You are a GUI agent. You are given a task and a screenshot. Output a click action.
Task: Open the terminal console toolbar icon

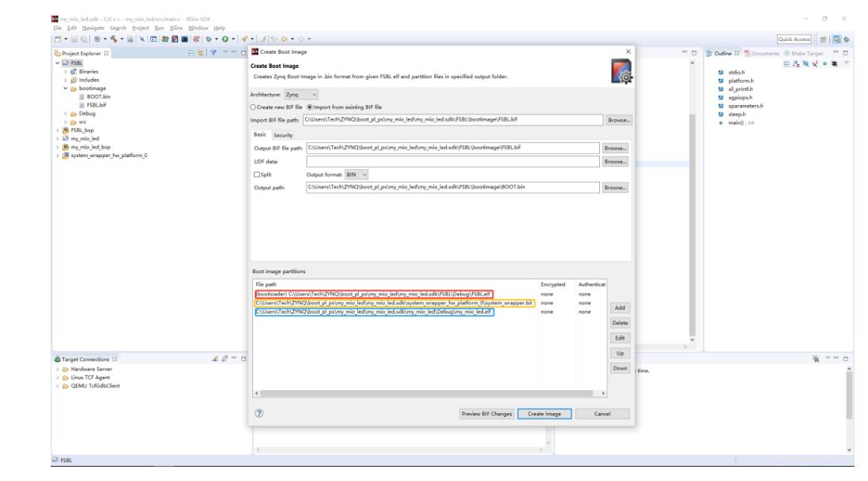153,39
